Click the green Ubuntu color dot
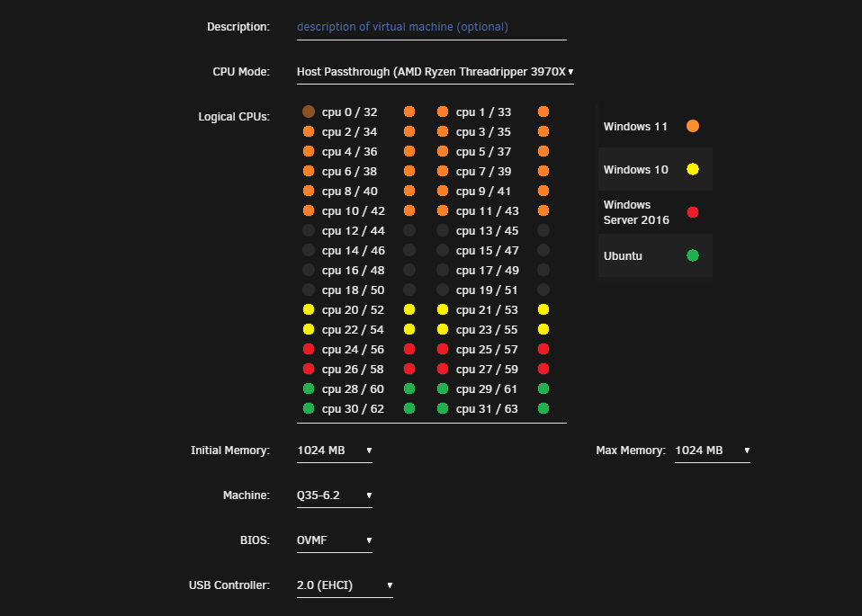The width and height of the screenshot is (862, 616). (x=693, y=256)
